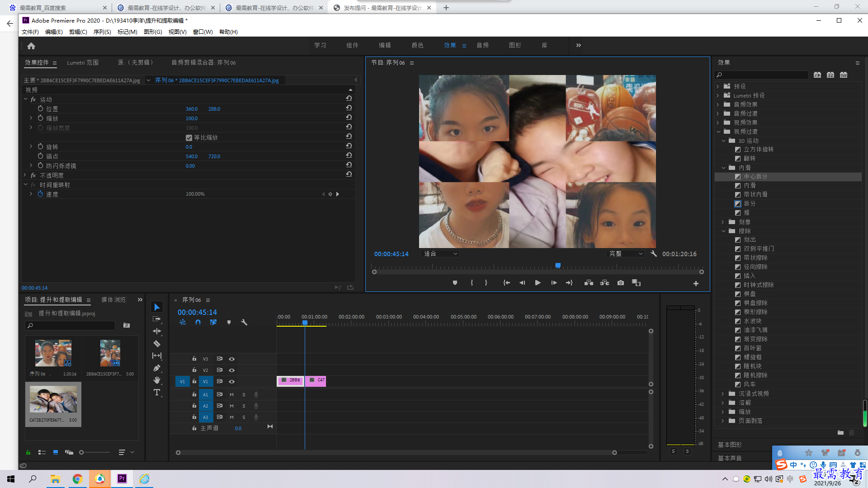This screenshot has width=868, height=488.
Task: Click the Home icon
Action: [x=31, y=46]
